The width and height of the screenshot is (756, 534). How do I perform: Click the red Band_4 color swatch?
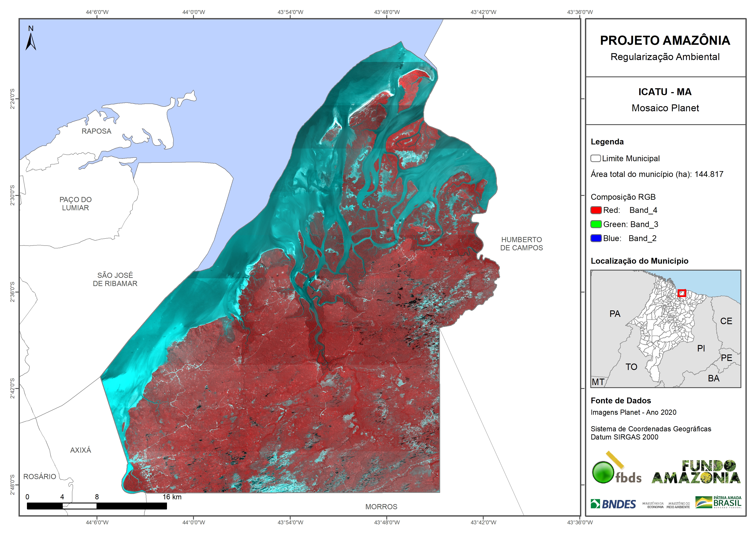pyautogui.click(x=596, y=210)
